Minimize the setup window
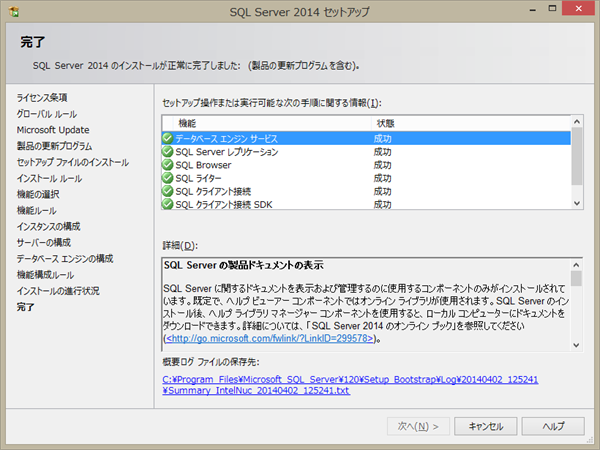The width and height of the screenshot is (600, 450). pyautogui.click(x=532, y=9)
